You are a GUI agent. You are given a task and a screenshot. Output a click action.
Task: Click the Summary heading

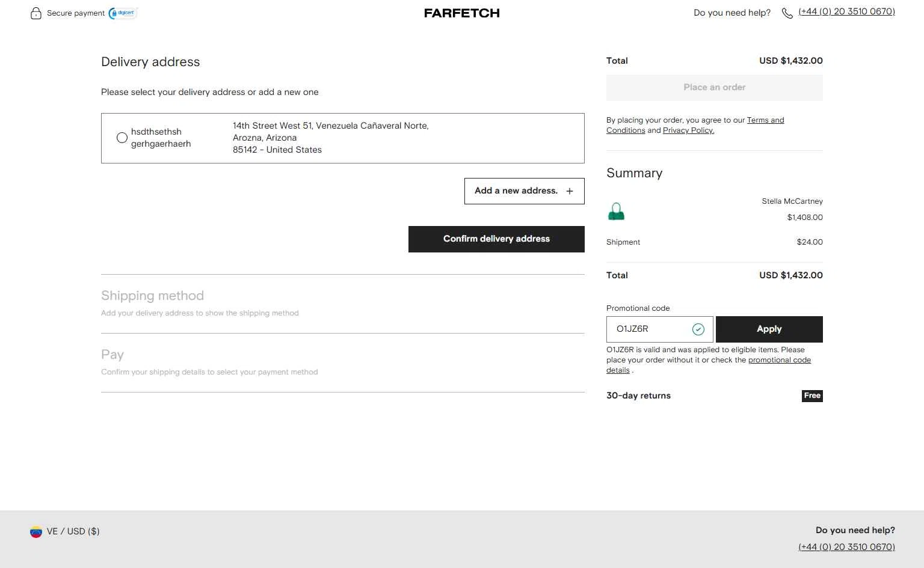634,173
